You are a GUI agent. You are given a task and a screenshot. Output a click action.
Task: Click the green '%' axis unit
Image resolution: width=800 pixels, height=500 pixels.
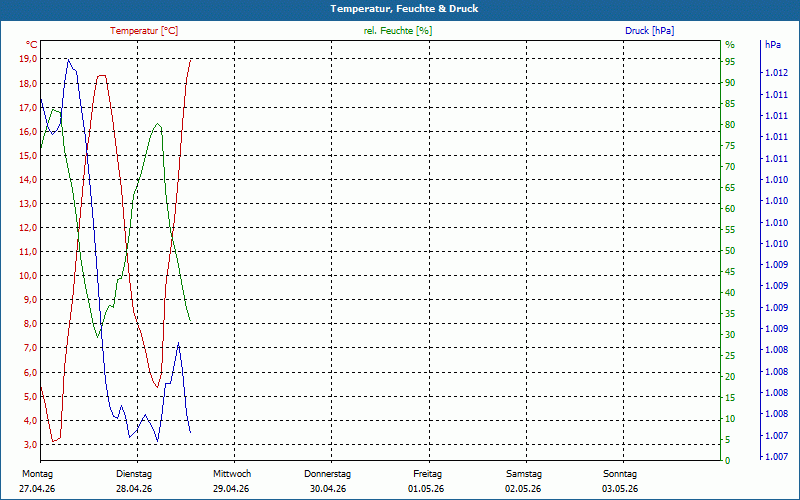click(730, 45)
